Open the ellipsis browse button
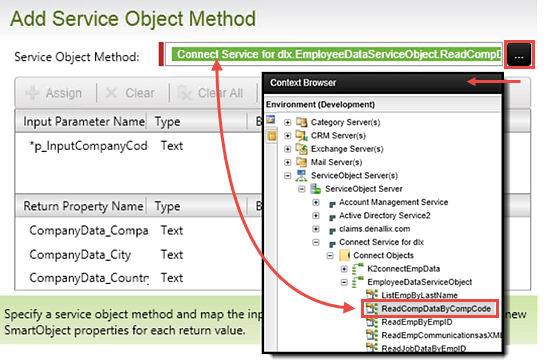 point(519,55)
